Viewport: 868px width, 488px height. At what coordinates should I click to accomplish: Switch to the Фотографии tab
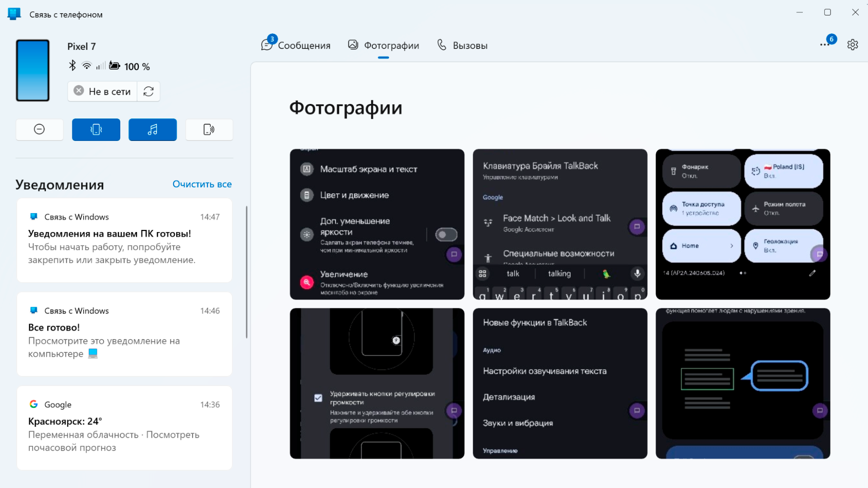(x=383, y=45)
